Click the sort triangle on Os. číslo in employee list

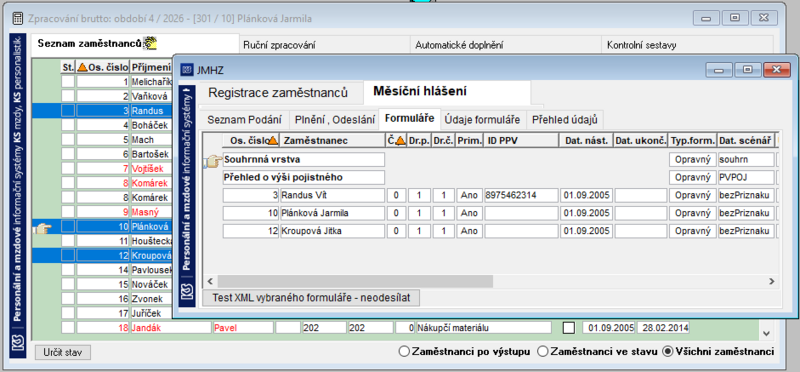pyautogui.click(x=82, y=67)
